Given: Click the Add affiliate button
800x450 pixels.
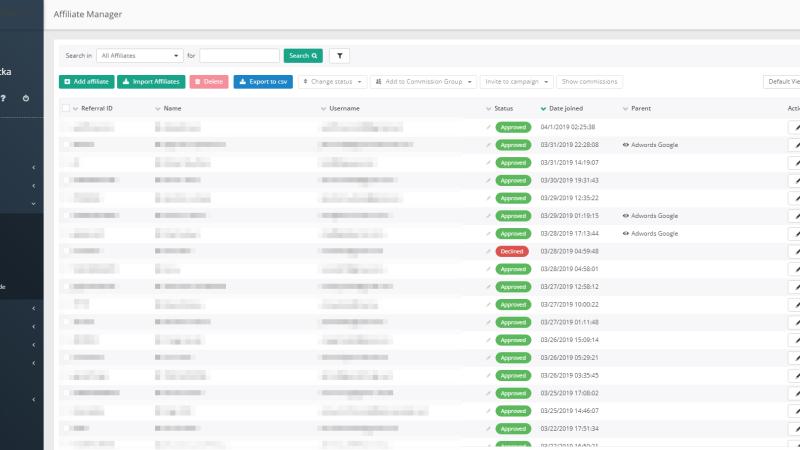Looking at the screenshot, I should click(x=86, y=82).
